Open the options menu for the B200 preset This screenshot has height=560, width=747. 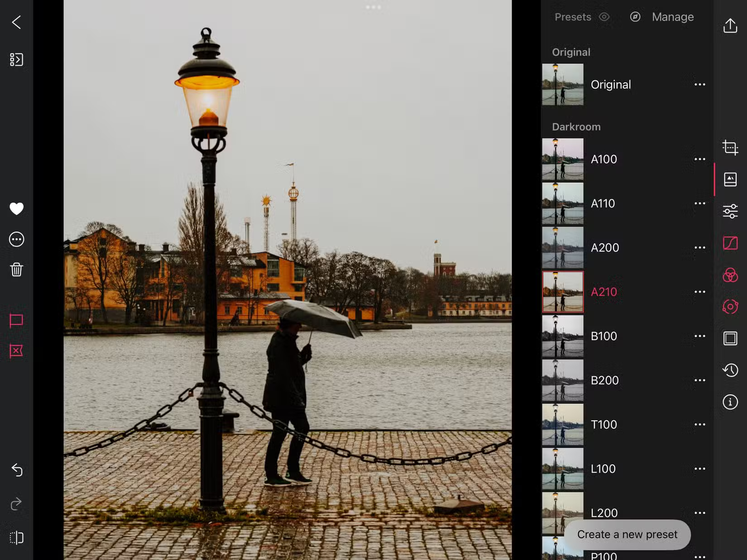(x=699, y=380)
